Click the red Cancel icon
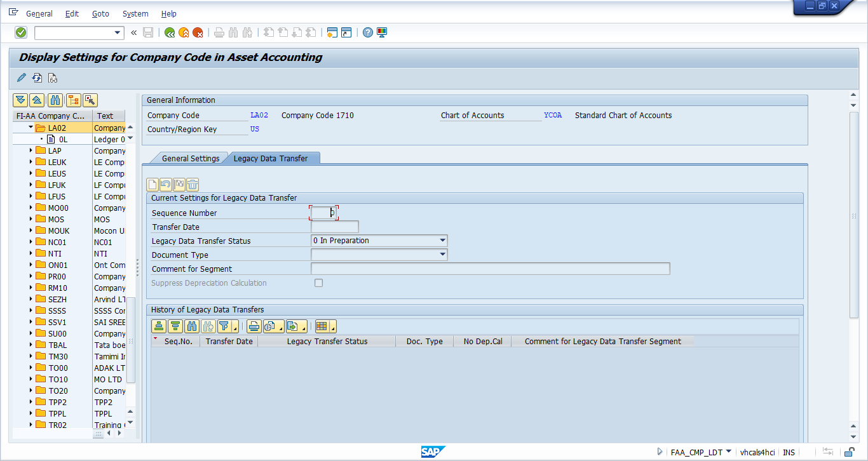This screenshot has height=461, width=868. pyautogui.click(x=198, y=32)
